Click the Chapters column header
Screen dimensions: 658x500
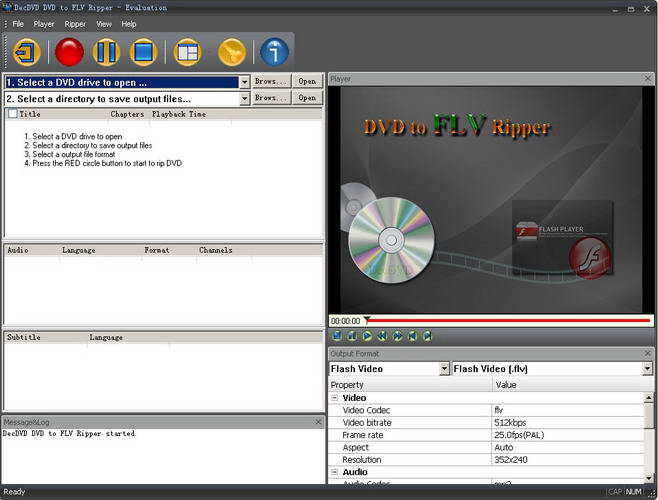tap(128, 114)
